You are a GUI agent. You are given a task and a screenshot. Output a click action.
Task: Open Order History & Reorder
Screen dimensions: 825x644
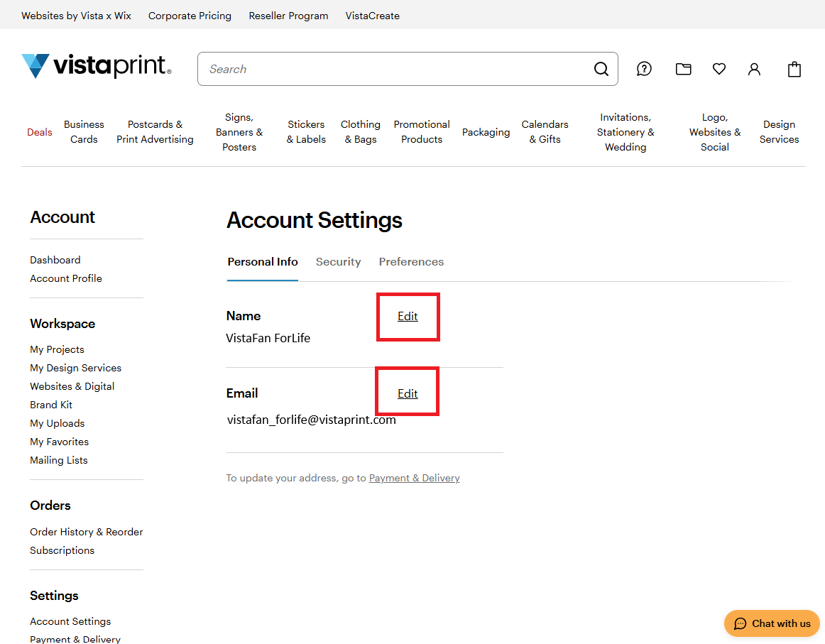(x=87, y=532)
